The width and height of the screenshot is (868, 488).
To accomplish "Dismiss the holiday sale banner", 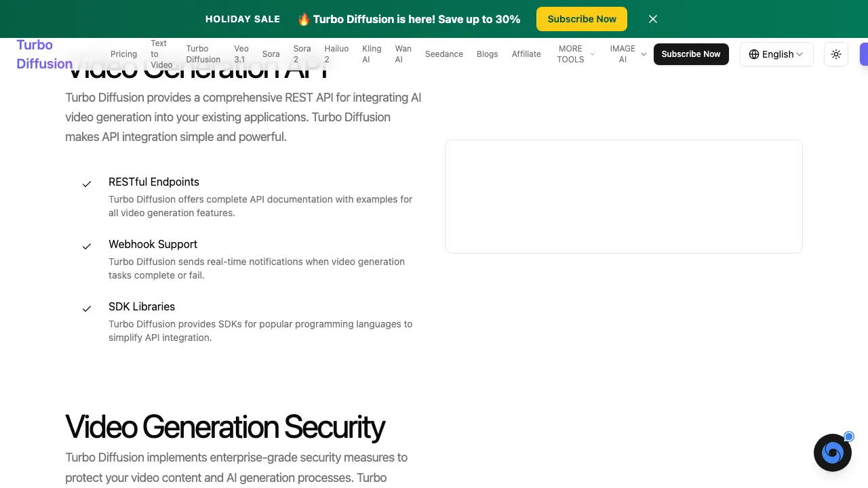I will tap(653, 19).
